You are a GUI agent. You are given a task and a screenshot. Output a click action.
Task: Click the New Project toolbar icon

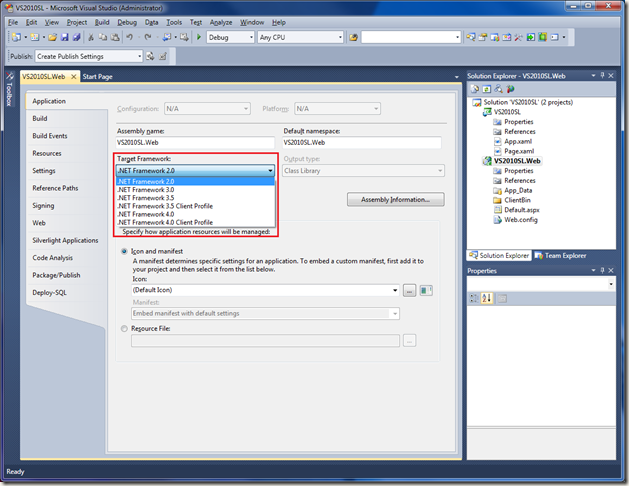(16, 37)
